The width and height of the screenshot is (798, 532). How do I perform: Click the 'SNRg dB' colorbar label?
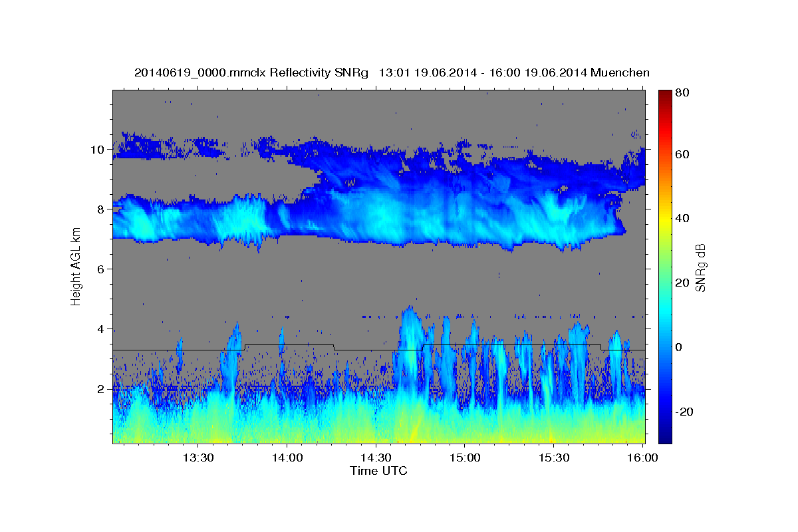(x=700, y=267)
